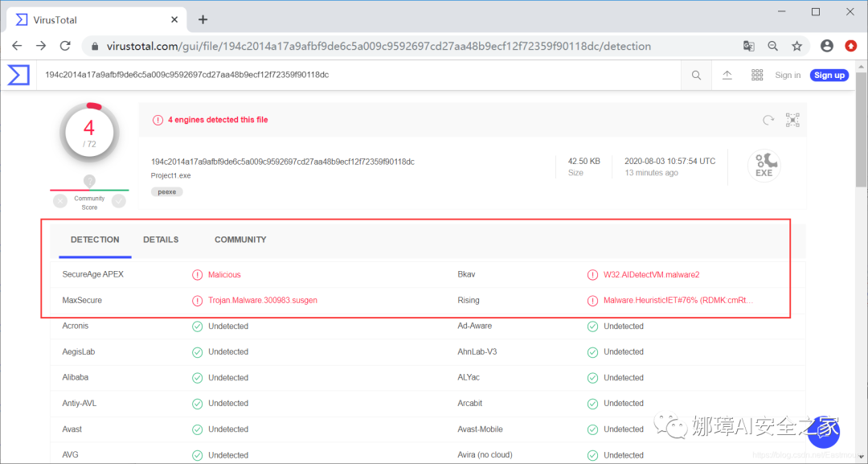Reload the VirusTotal page

(x=65, y=46)
